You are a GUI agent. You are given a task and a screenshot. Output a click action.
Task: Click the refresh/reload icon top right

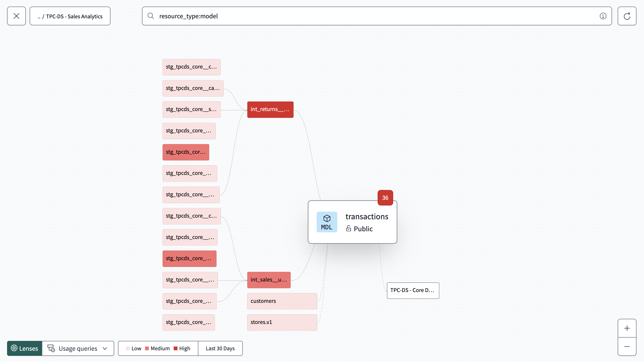coord(628,16)
